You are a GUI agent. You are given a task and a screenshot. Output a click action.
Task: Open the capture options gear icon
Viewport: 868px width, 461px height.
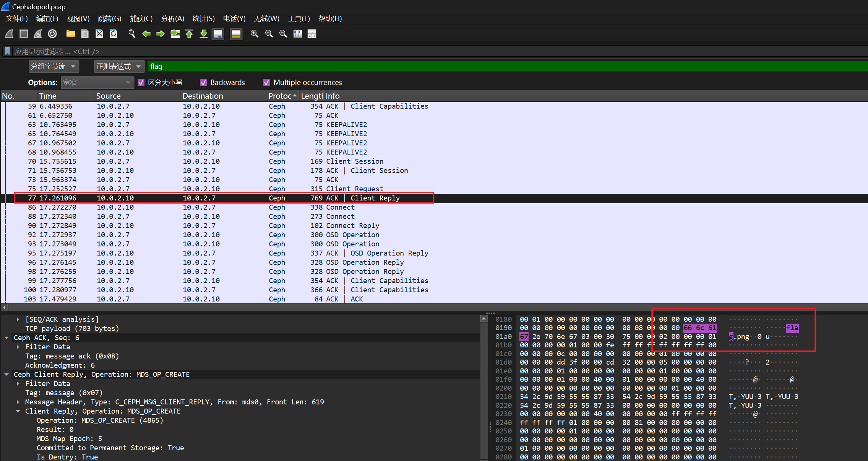coord(52,34)
